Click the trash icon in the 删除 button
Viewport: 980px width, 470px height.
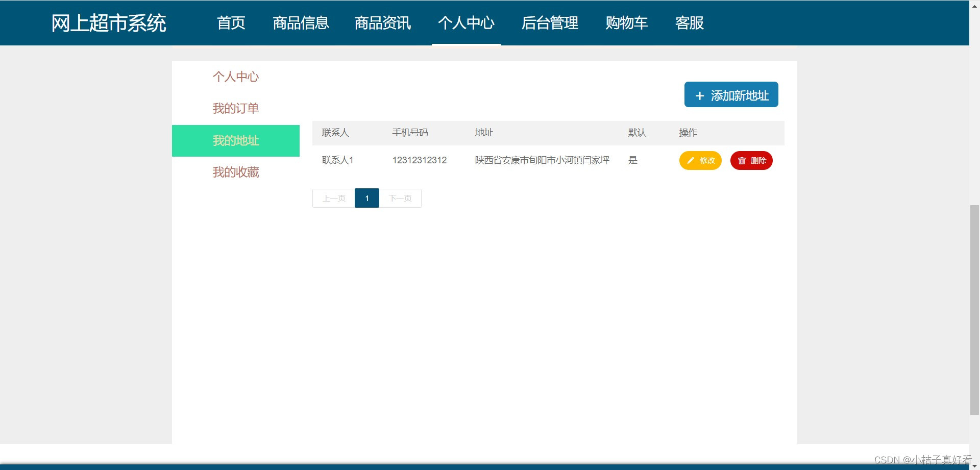[x=742, y=160]
